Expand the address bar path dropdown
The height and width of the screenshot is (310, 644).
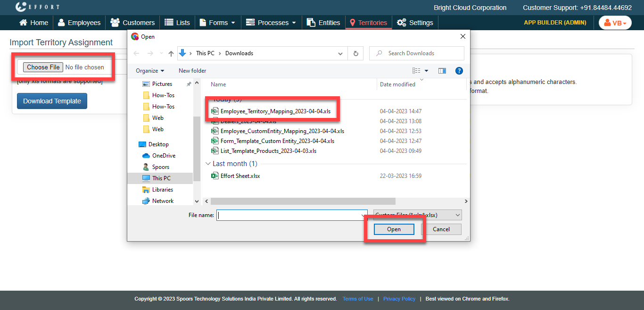click(340, 53)
